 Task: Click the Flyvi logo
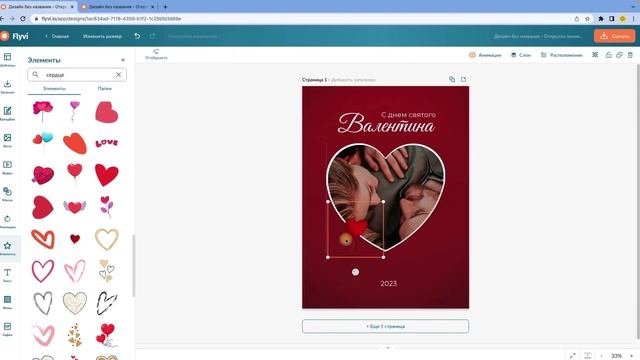click(15, 36)
